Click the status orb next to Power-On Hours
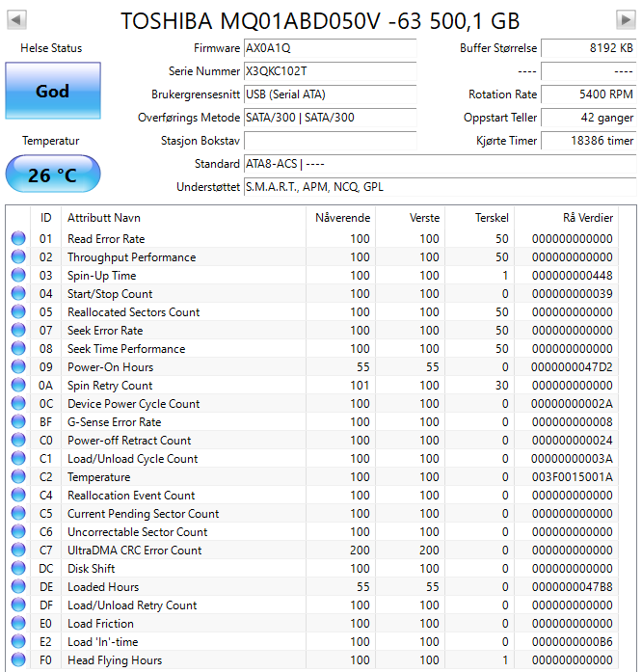 [18, 367]
